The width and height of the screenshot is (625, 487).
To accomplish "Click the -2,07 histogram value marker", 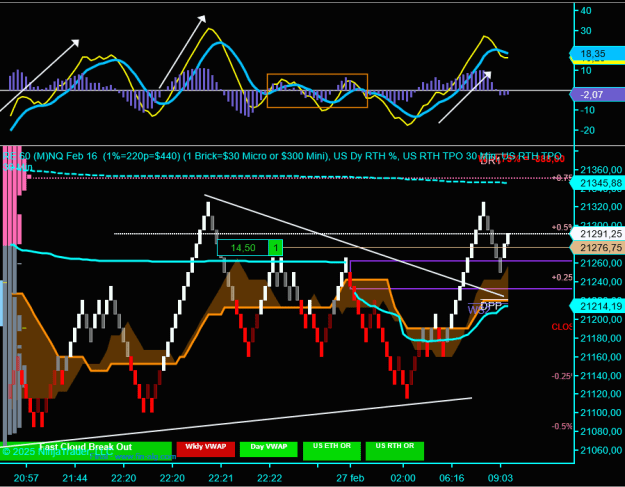I will (x=597, y=94).
